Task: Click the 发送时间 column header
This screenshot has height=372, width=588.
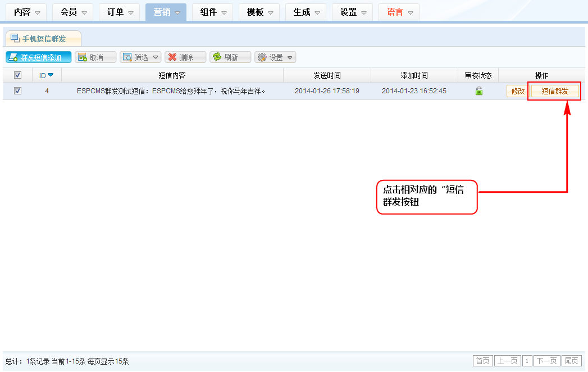Action: coord(327,75)
